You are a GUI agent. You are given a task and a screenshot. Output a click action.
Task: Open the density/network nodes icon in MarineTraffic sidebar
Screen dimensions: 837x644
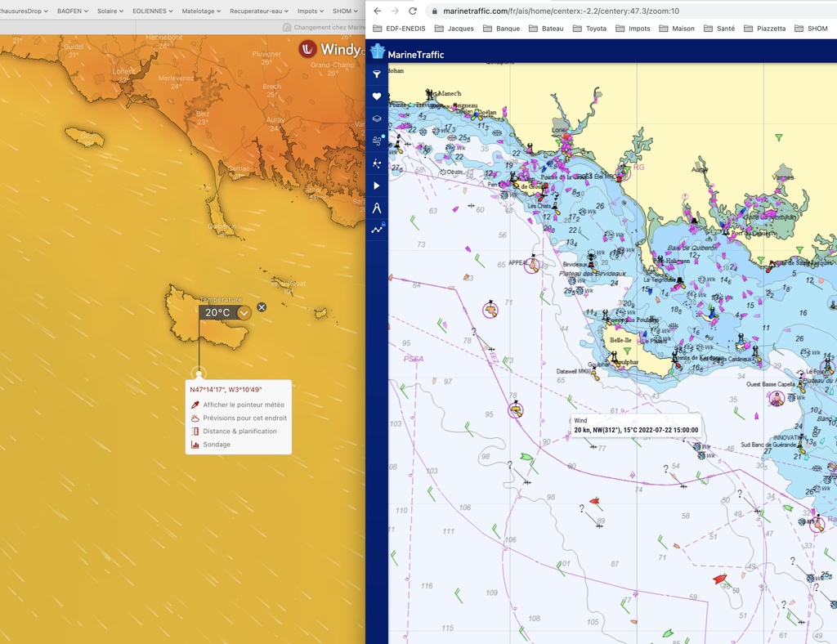coord(376,163)
